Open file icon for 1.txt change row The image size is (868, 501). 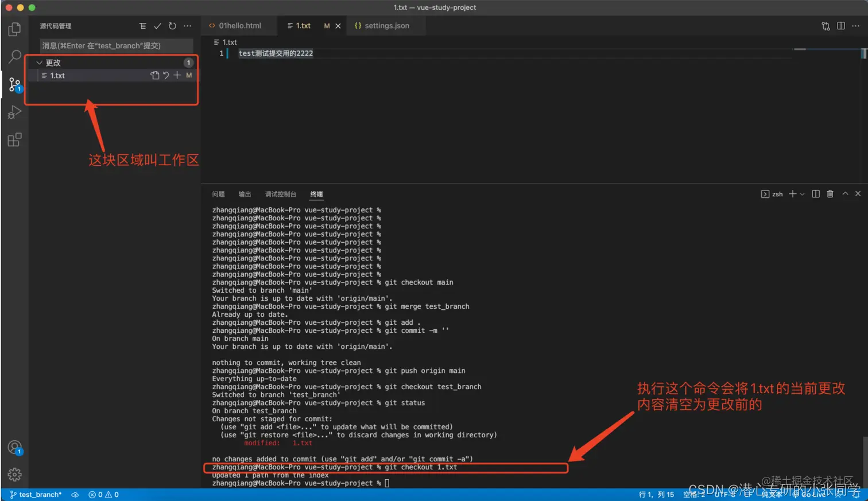pyautogui.click(x=154, y=75)
